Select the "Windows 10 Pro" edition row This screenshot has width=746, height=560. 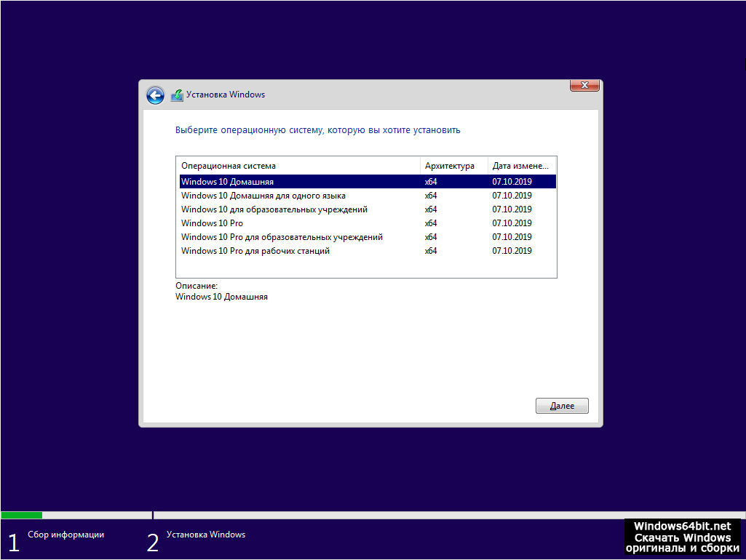212,223
